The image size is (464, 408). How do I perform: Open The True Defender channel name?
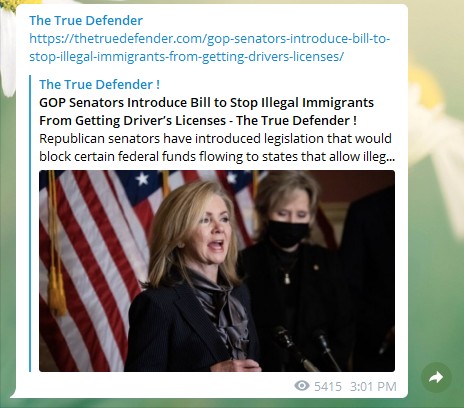pos(86,21)
